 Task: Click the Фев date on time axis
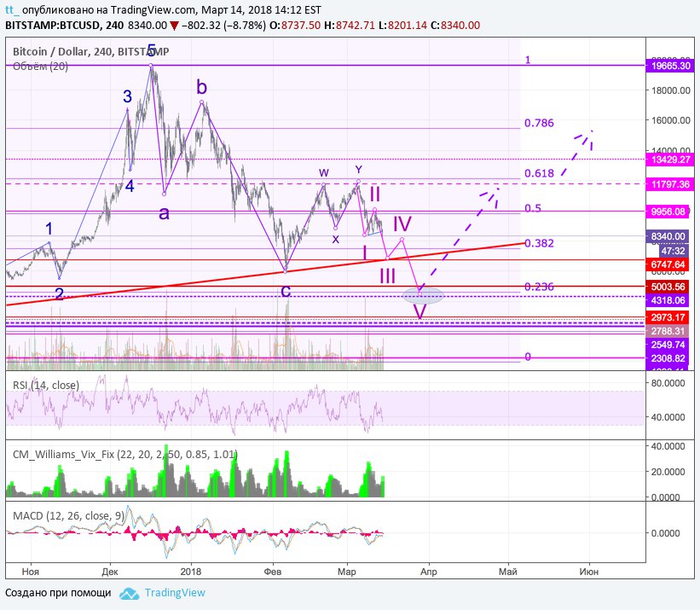pyautogui.click(x=273, y=572)
